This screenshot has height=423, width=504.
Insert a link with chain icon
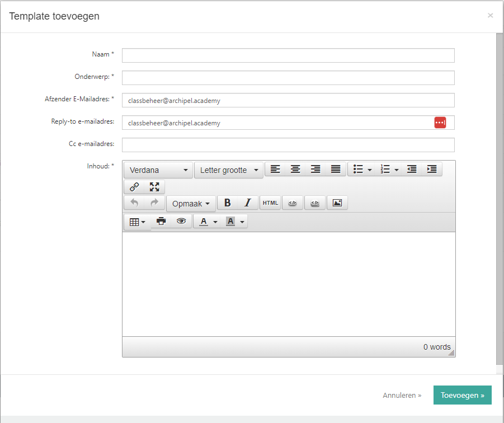(x=134, y=187)
